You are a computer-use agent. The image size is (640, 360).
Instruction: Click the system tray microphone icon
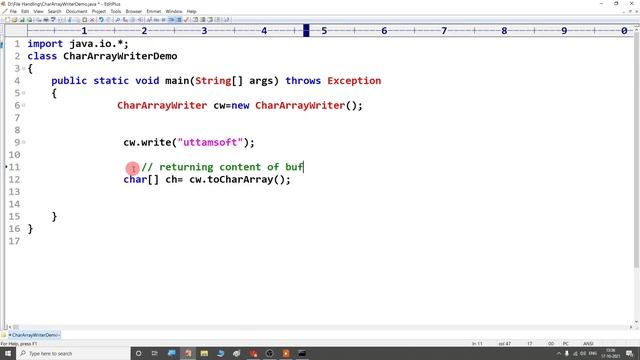click(567, 353)
